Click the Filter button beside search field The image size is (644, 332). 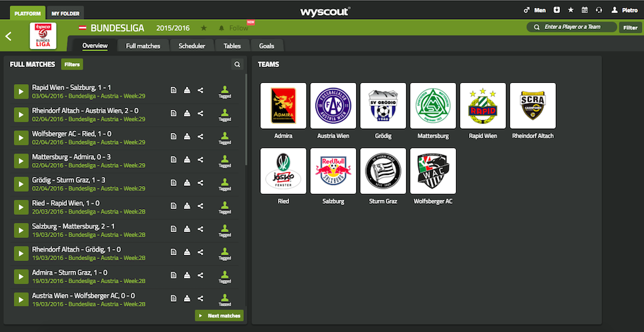click(630, 27)
